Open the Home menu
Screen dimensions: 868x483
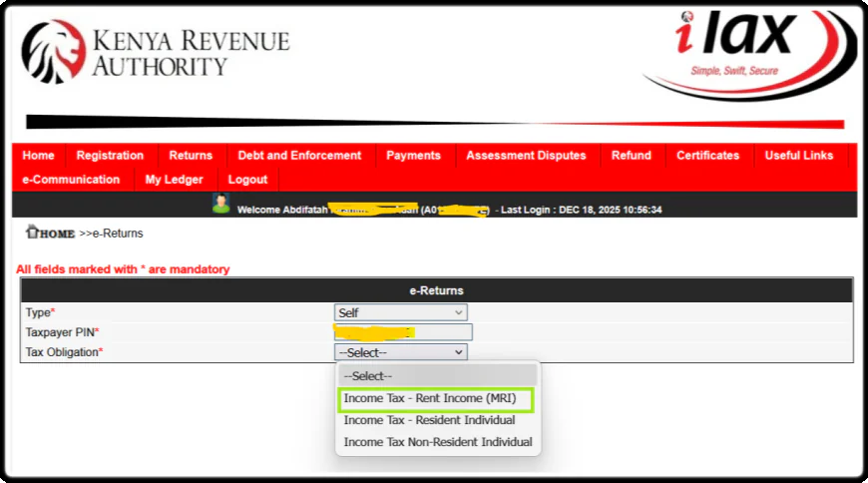pyautogui.click(x=38, y=156)
